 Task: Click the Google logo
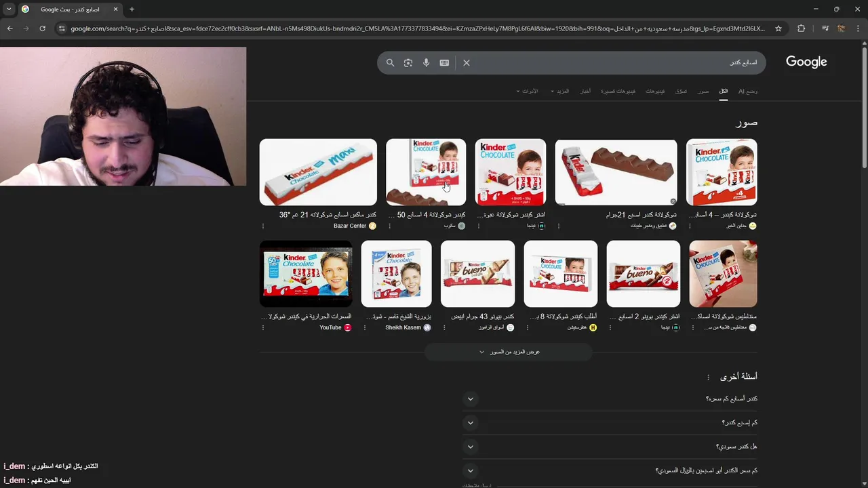806,62
